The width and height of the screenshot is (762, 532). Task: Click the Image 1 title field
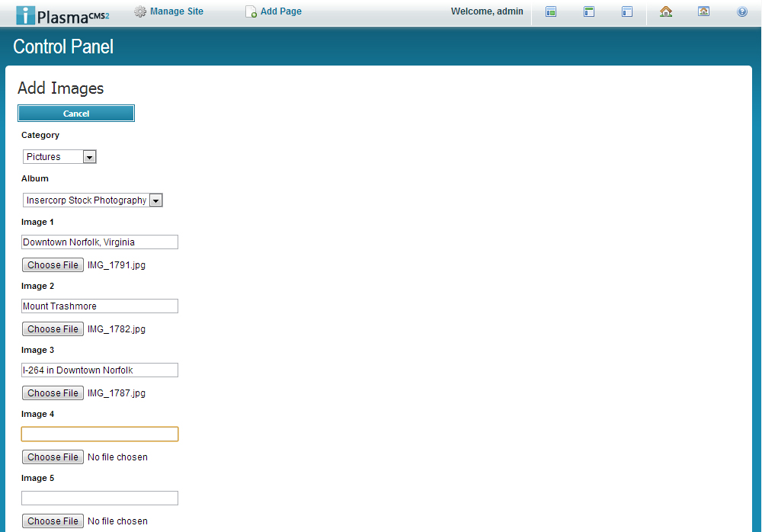click(100, 242)
